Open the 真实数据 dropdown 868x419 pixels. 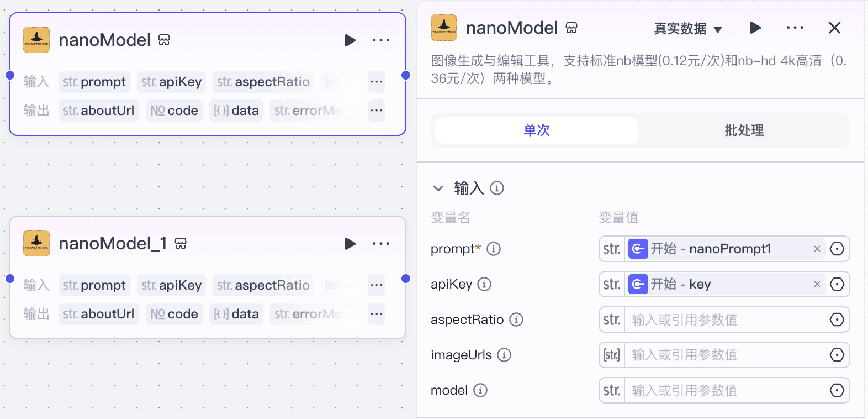[689, 29]
